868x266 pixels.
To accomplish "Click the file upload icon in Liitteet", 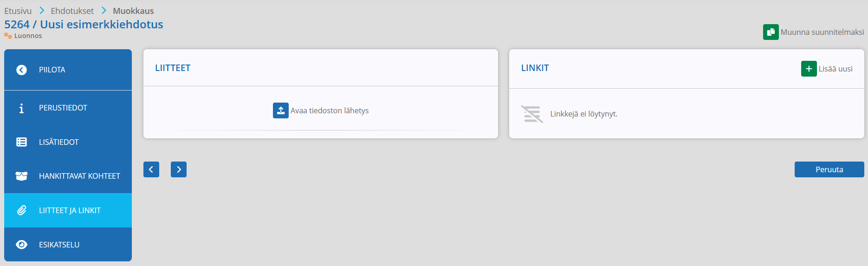I will point(280,110).
